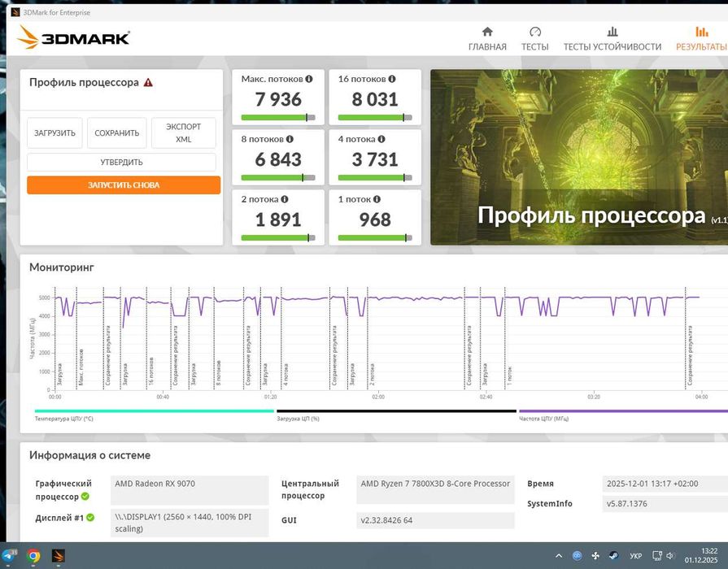Open info icon for 1 поток score
The height and width of the screenshot is (569, 728).
377,199
